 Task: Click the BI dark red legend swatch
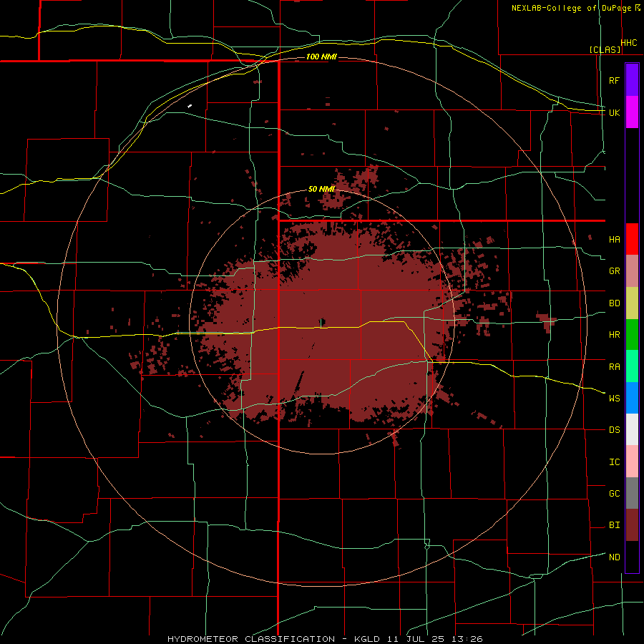632,525
